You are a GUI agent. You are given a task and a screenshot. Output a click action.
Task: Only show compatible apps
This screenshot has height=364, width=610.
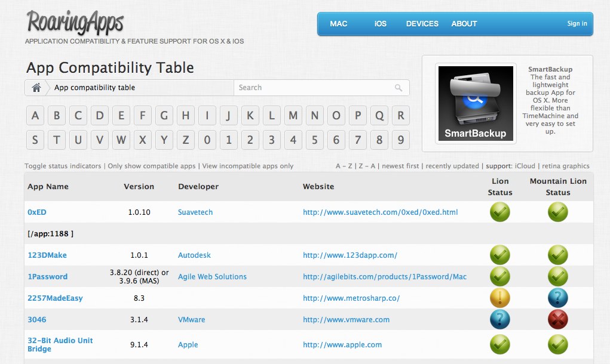[152, 166]
